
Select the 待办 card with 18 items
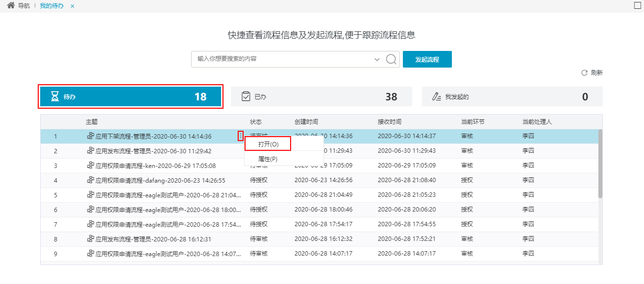click(131, 96)
